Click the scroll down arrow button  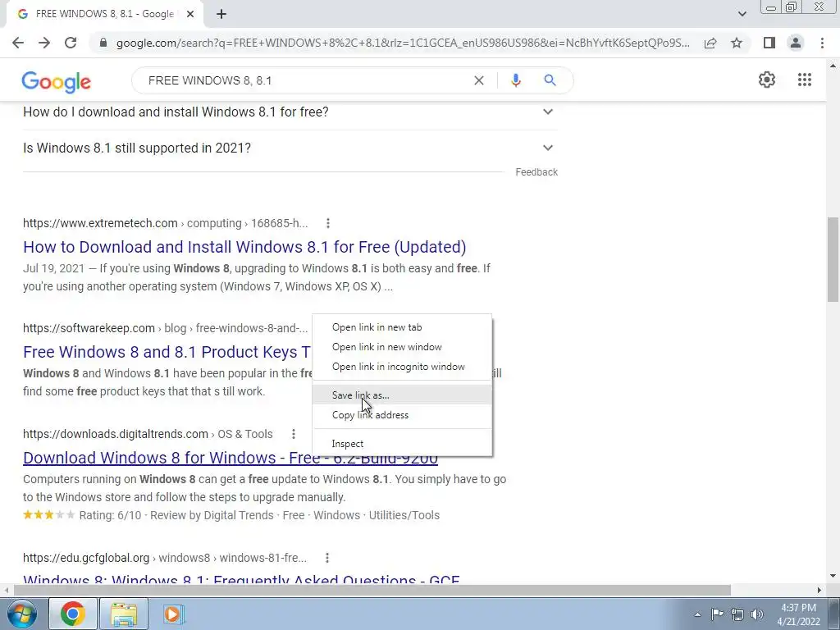tap(833, 576)
